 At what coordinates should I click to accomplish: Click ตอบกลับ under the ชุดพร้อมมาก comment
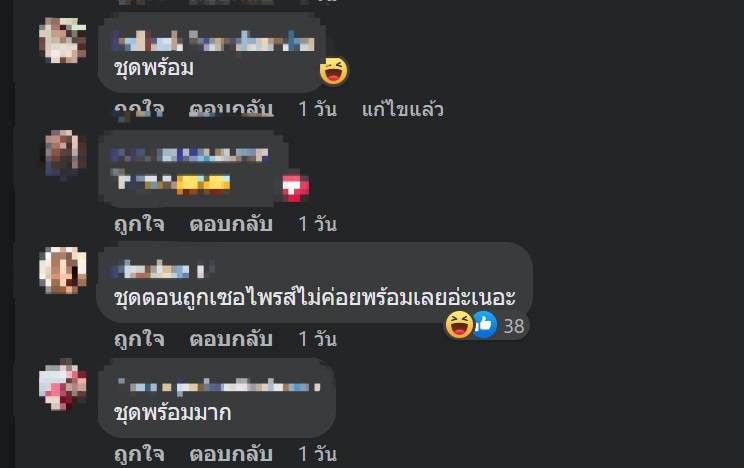point(231,454)
